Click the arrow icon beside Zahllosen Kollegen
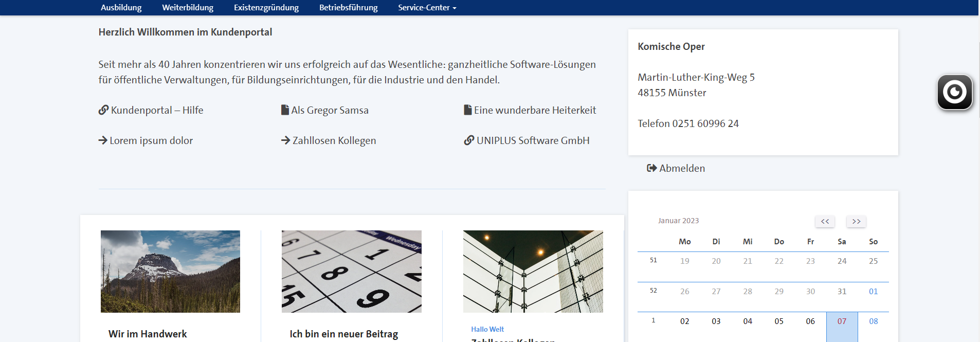The image size is (980, 342). coord(285,140)
